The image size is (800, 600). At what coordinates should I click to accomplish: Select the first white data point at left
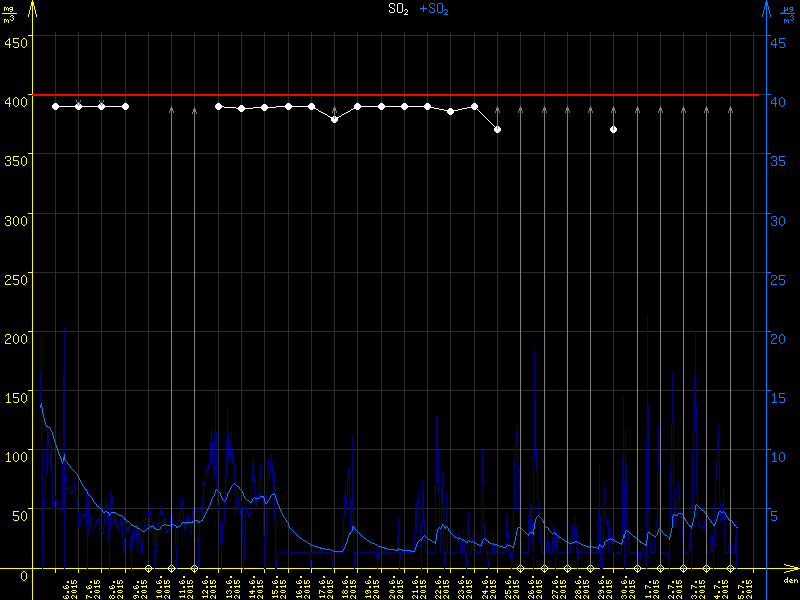tap(55, 106)
